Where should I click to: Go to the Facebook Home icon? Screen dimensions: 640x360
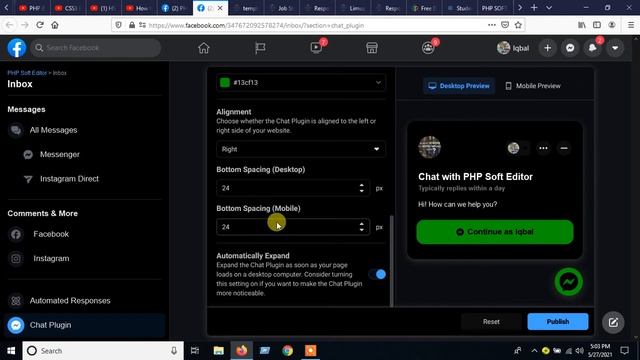pyautogui.click(x=204, y=48)
